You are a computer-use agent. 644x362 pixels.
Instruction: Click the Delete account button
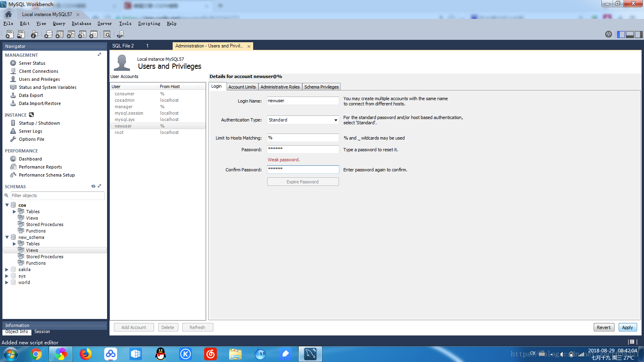(168, 327)
